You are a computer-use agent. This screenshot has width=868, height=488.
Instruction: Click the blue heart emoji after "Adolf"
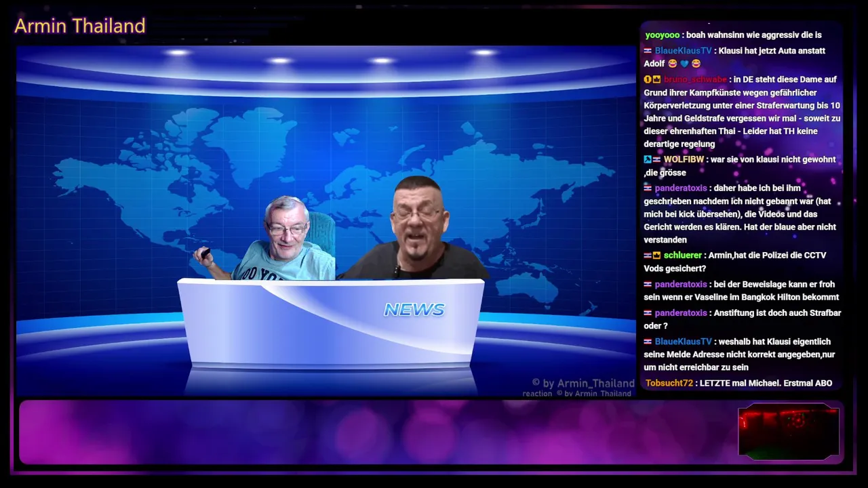tap(684, 64)
